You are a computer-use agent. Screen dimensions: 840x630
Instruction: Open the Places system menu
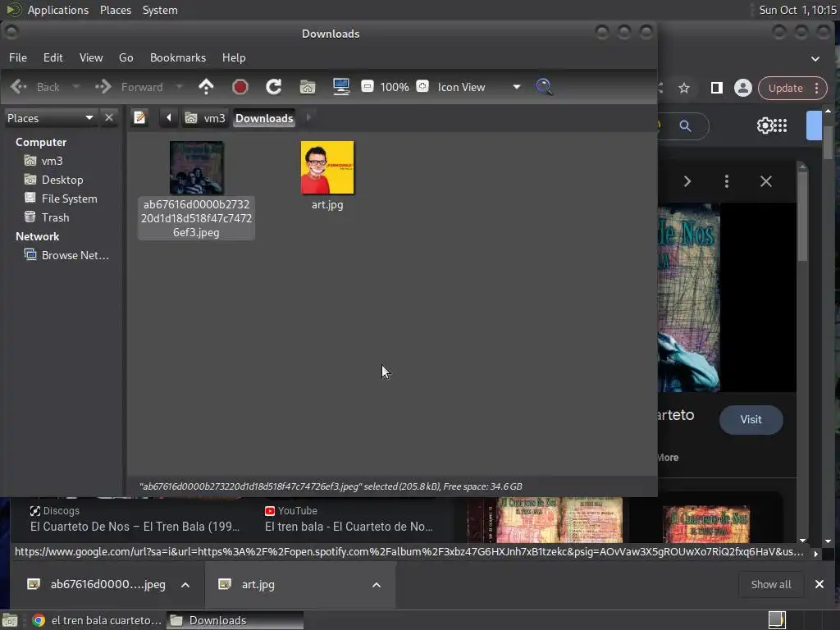pyautogui.click(x=116, y=10)
